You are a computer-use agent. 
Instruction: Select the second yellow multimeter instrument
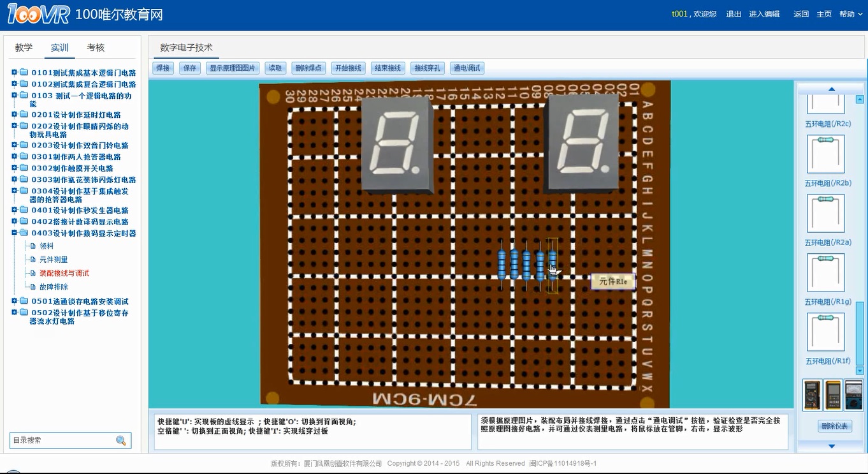pos(833,396)
